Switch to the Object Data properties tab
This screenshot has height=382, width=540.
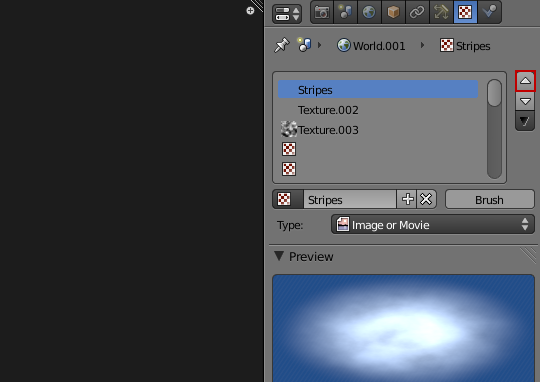442,12
